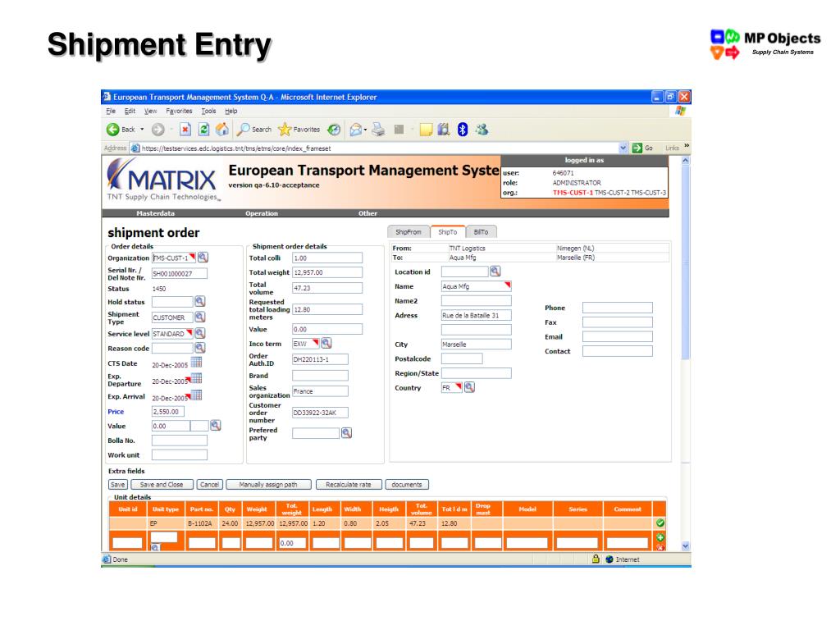This screenshot has width=840, height=630.
Task: Expand the Back button history arrow
Action: click(142, 130)
